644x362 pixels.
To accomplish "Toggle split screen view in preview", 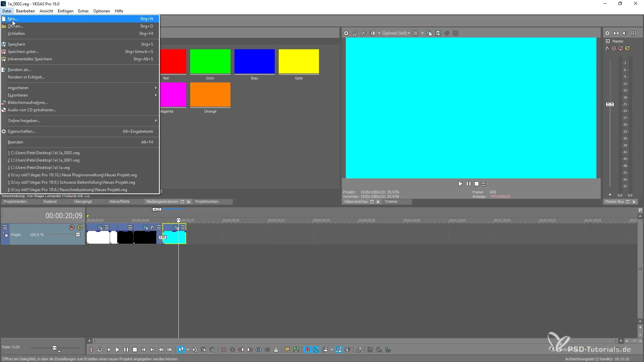I will point(372,33).
